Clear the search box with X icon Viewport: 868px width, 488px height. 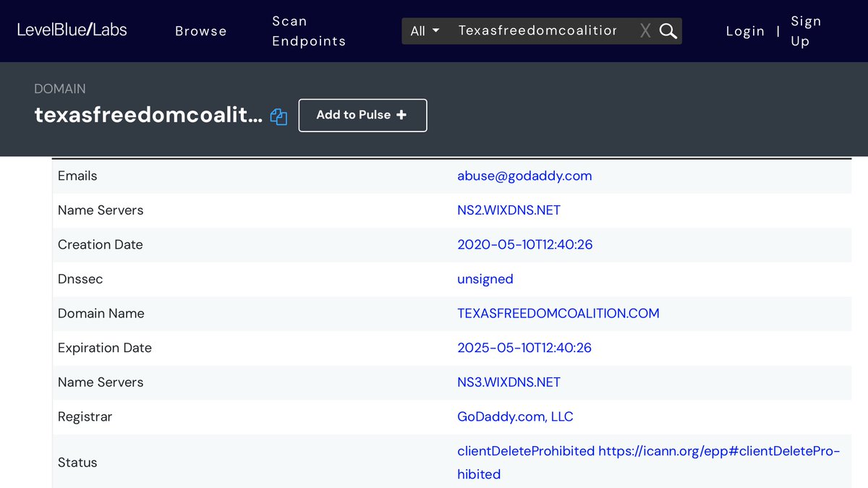pyautogui.click(x=645, y=31)
